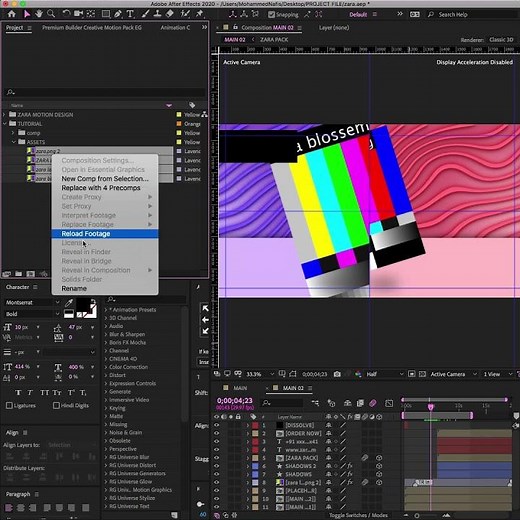Image resolution: width=520 pixels, height=520 pixels.
Task: Apply All Caps in the Character panel
Action: click(44, 393)
